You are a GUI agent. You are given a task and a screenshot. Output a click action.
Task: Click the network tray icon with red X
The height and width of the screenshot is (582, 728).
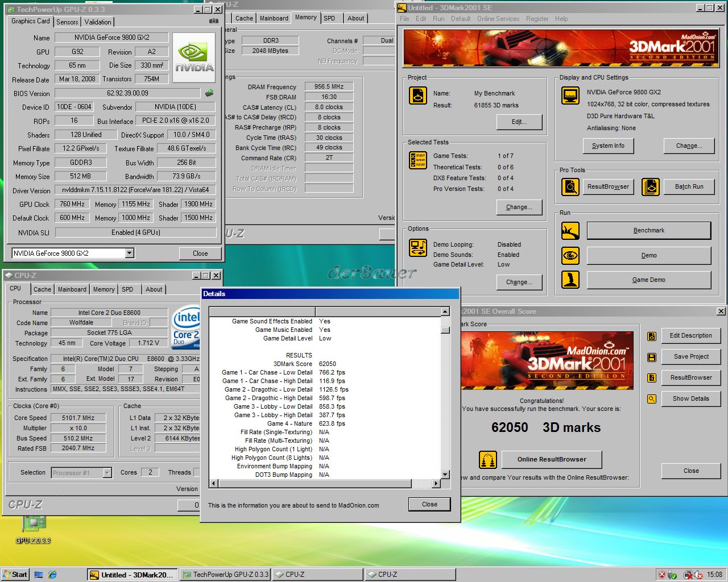pos(687,575)
